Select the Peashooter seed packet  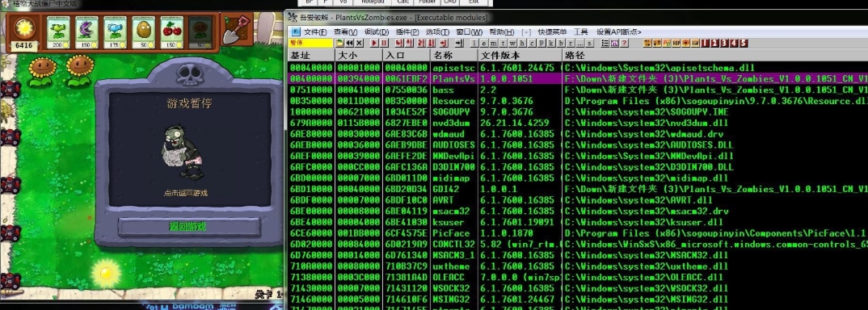pyautogui.click(x=57, y=32)
